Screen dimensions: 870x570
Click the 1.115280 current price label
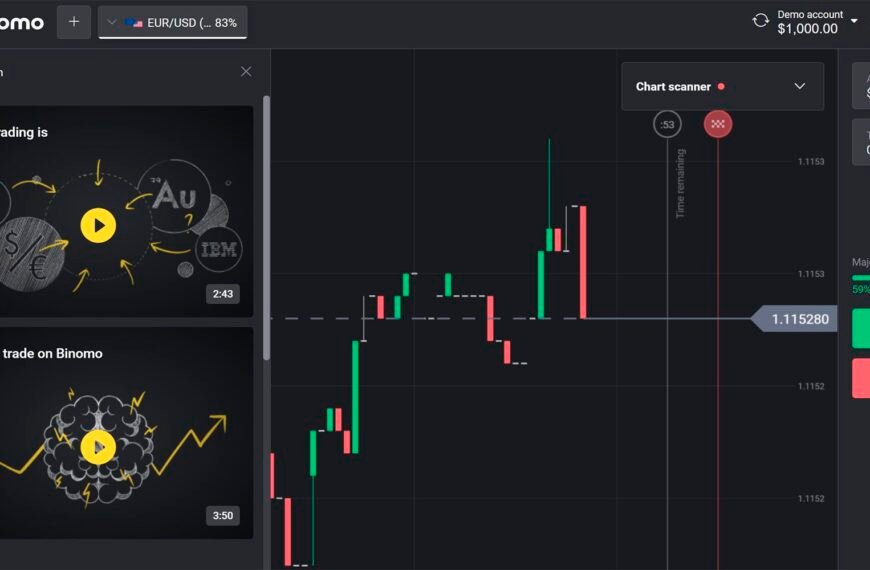799,319
